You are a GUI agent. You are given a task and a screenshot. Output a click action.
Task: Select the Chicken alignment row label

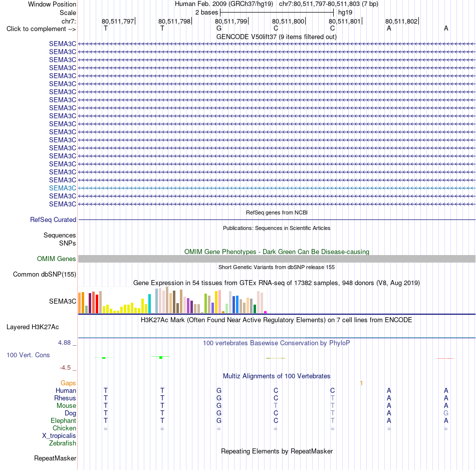[64, 428]
